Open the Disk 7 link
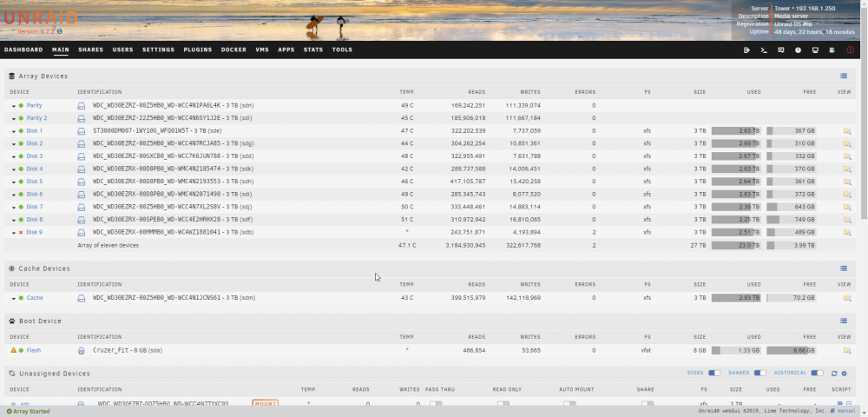The height and width of the screenshot is (417, 868). (x=35, y=207)
